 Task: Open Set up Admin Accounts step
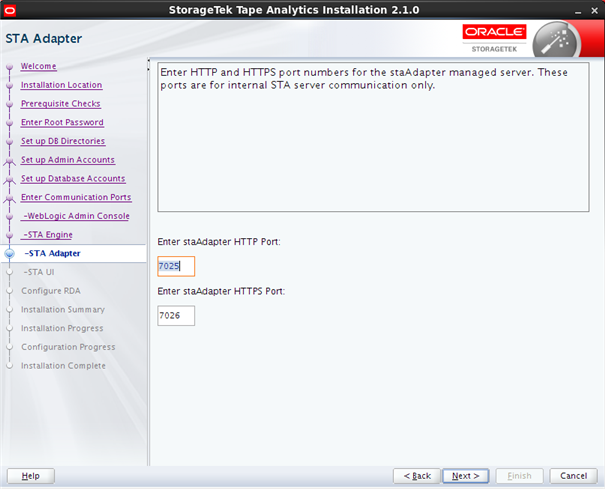coord(68,160)
